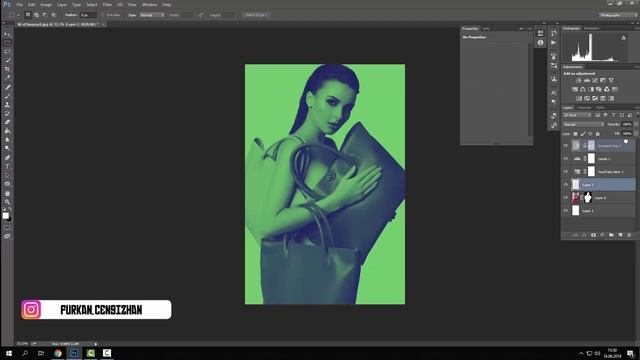The height and width of the screenshot is (360, 640).
Task: Add a Color Balance adjustment
Action: click(x=583, y=89)
